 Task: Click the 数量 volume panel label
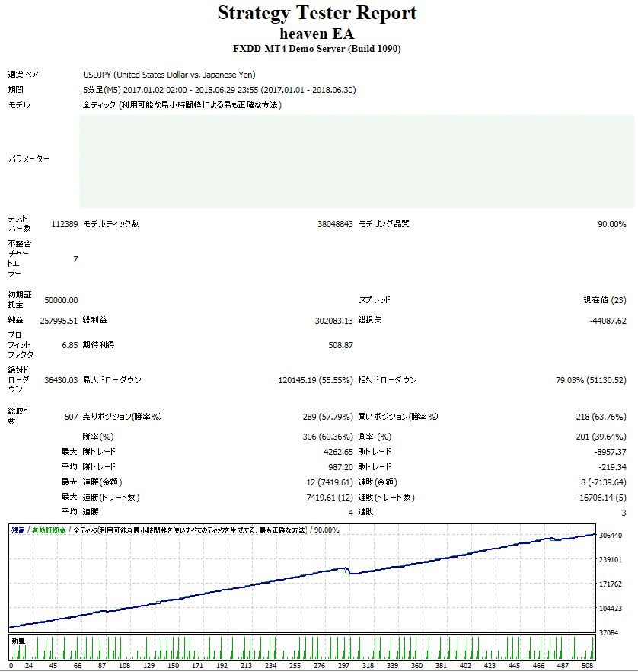(18, 641)
